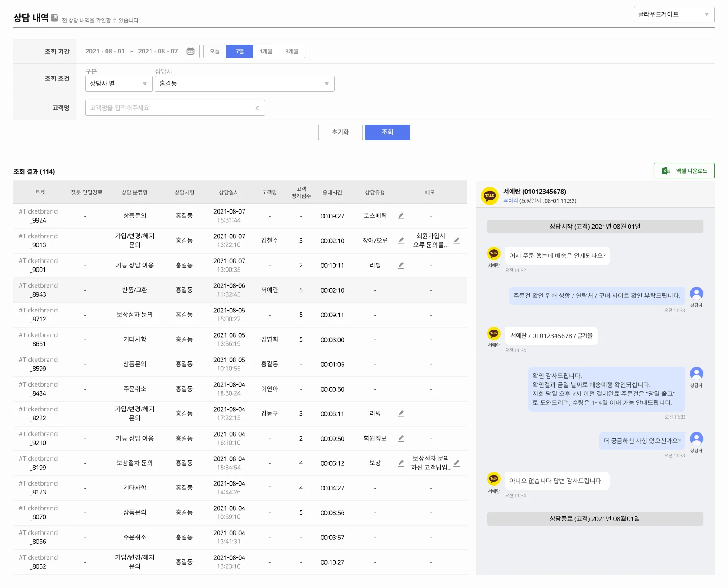Edit 상담유형 코스메틱 for ticket _9924

click(401, 216)
